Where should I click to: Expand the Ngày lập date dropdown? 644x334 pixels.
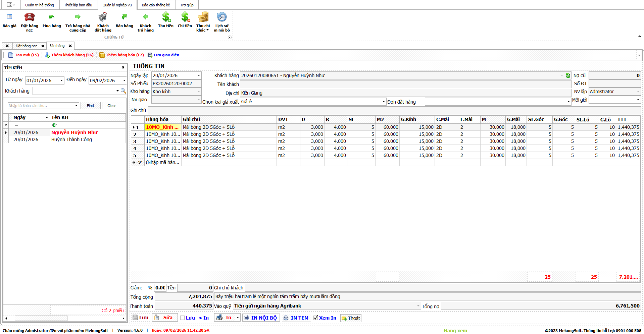pyautogui.click(x=199, y=75)
